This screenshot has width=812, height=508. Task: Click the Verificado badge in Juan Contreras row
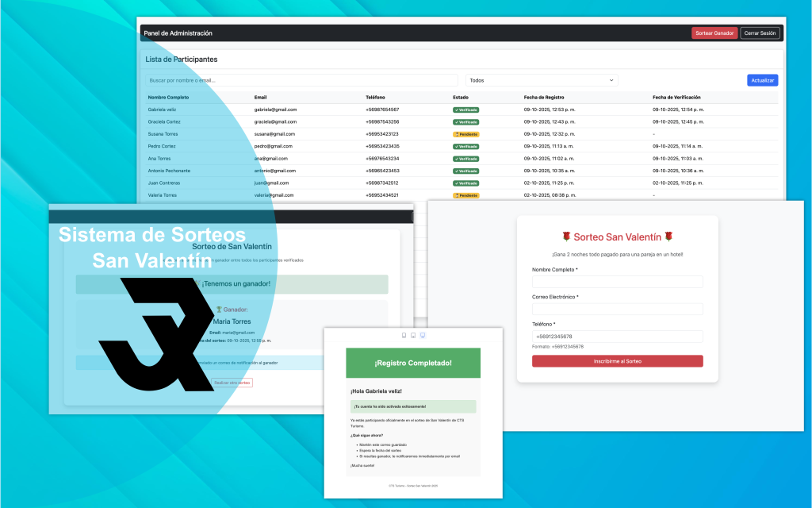pos(465,183)
